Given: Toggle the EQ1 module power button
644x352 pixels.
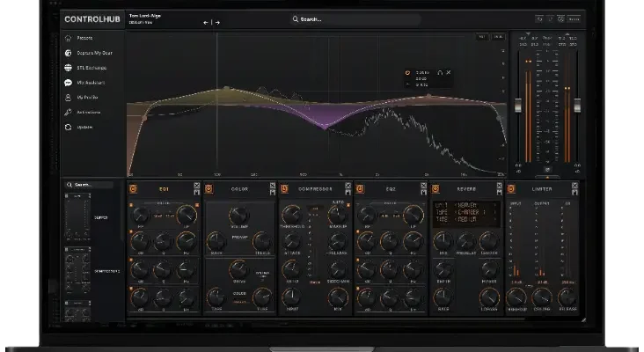Looking at the screenshot, I should pyautogui.click(x=134, y=188).
